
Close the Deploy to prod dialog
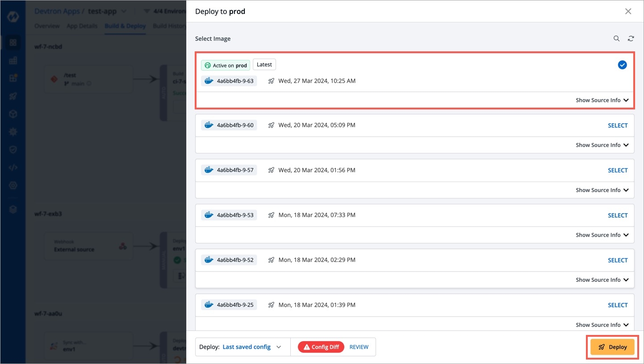628,12
